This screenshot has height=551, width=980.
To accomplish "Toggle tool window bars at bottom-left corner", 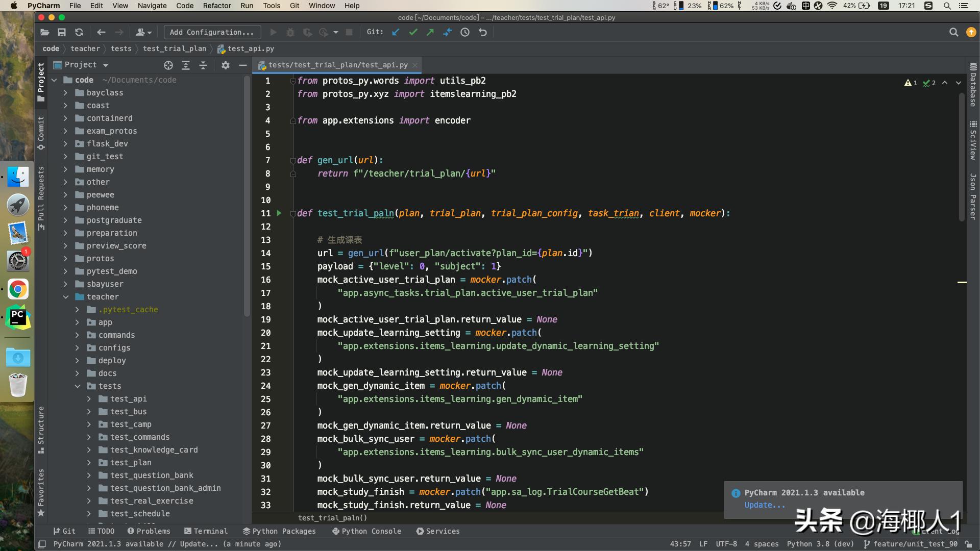I will coord(42,544).
